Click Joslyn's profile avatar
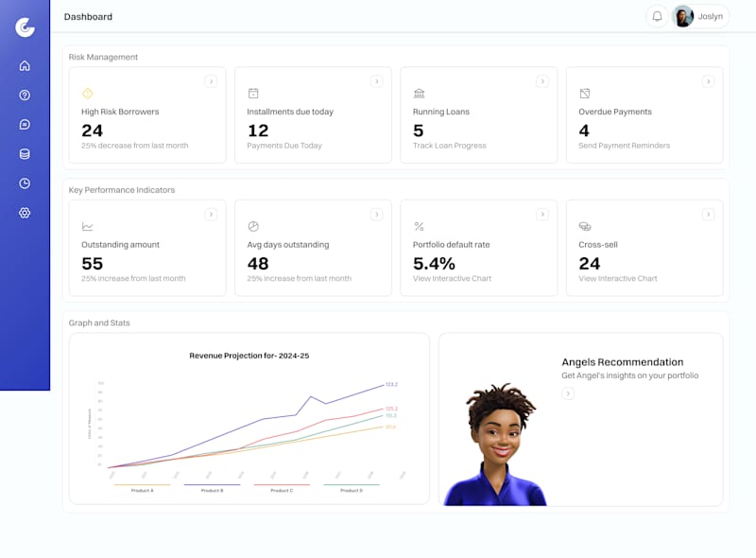Screen dimensions: 756x558 [x=683, y=17]
